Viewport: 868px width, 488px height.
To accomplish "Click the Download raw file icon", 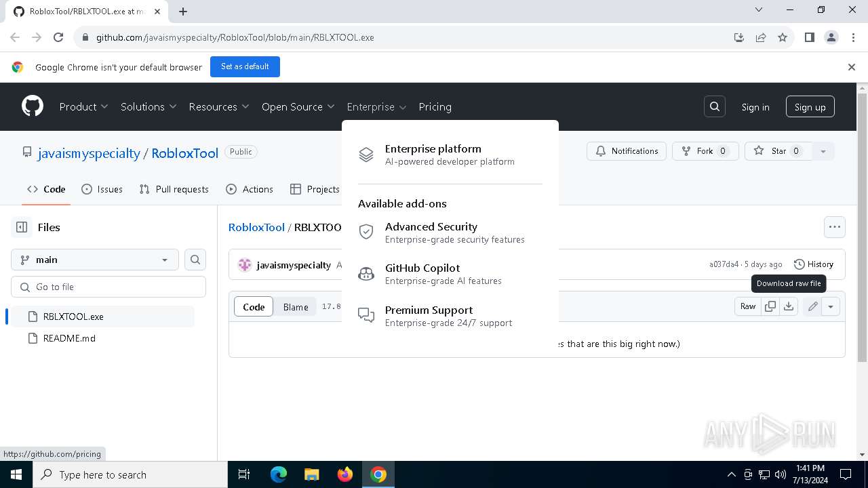I will pyautogui.click(x=789, y=306).
